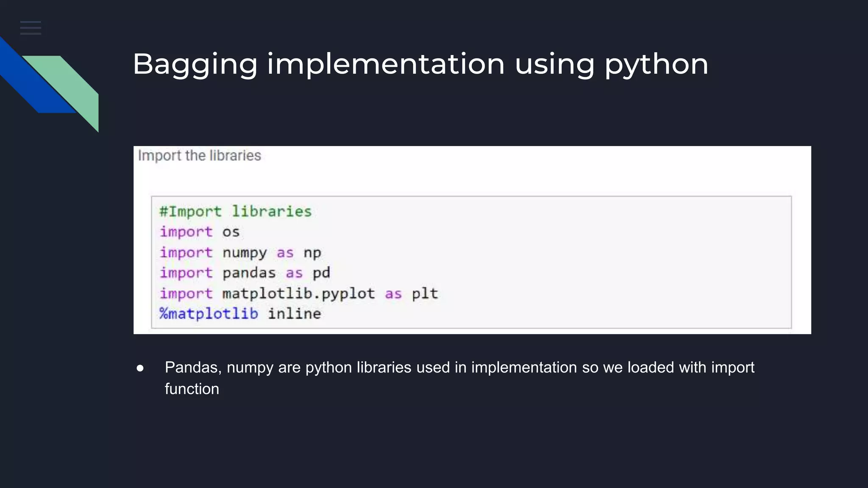Select the slide title 'Bagging implementation using python'
The width and height of the screenshot is (868, 488).
[x=420, y=64]
